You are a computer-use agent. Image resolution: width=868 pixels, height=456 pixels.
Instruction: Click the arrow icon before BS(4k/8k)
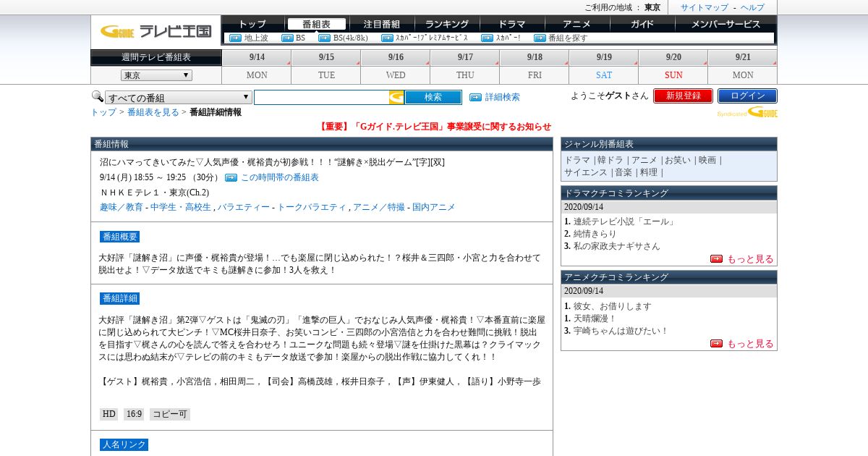pyautogui.click(x=325, y=38)
